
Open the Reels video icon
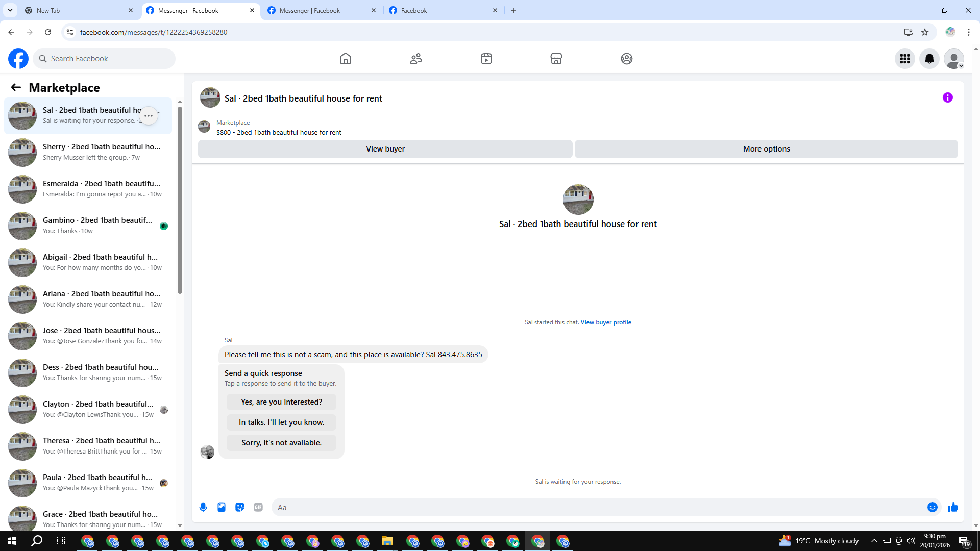point(486,59)
